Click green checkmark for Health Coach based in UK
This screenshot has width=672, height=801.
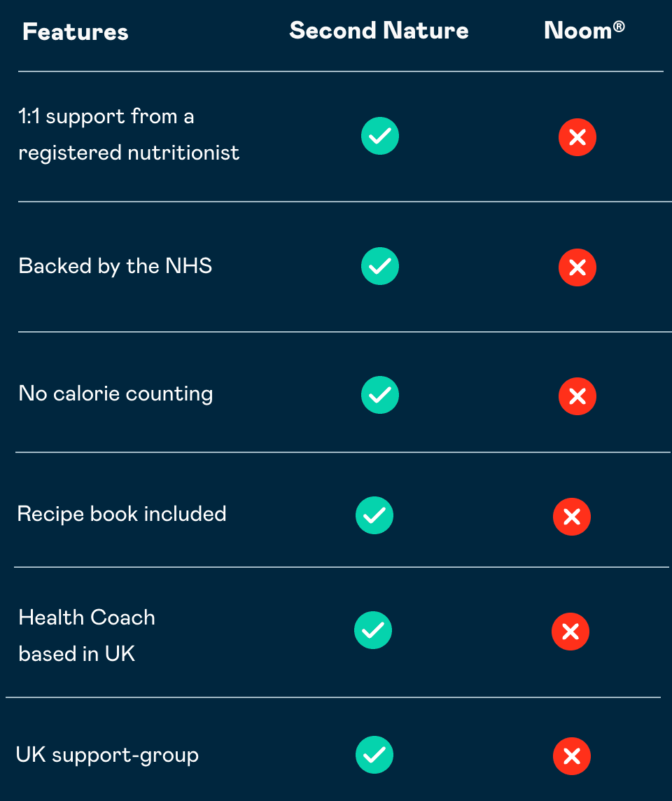[x=373, y=630]
